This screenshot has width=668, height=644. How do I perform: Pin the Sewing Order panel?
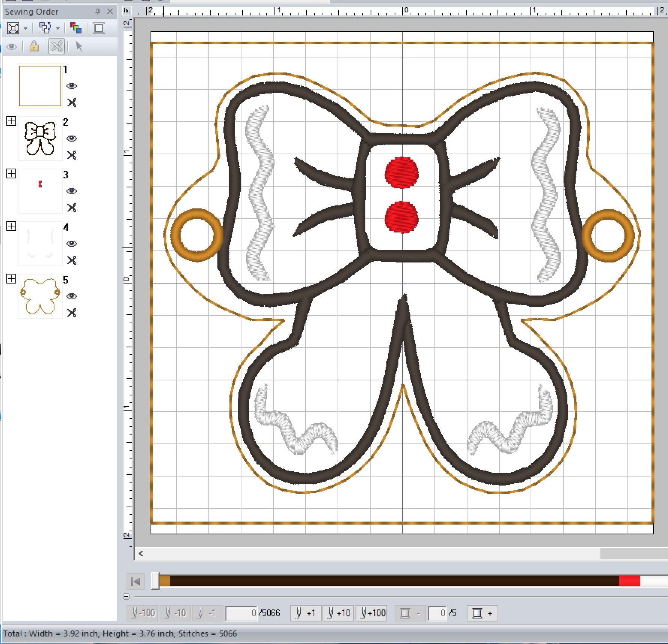(x=98, y=12)
